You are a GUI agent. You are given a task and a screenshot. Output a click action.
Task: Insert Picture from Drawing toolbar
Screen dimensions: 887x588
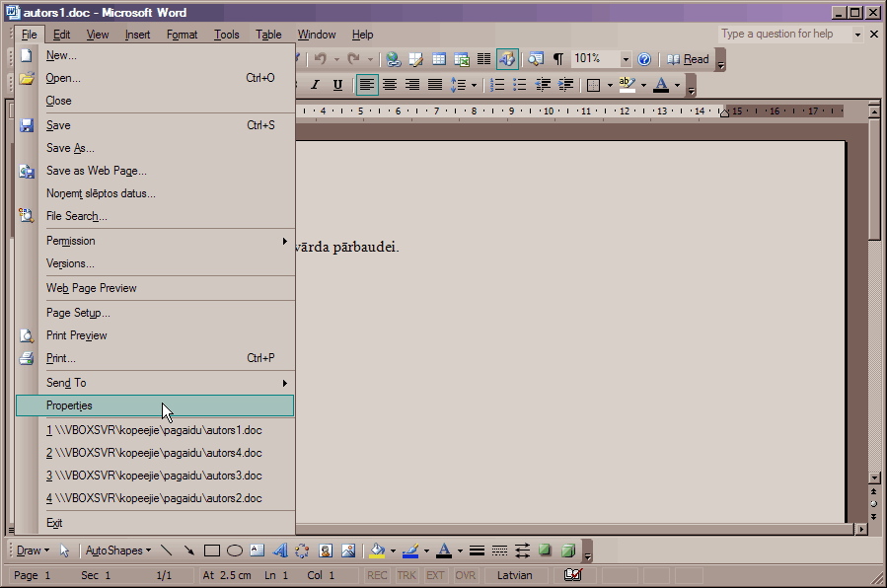348,551
